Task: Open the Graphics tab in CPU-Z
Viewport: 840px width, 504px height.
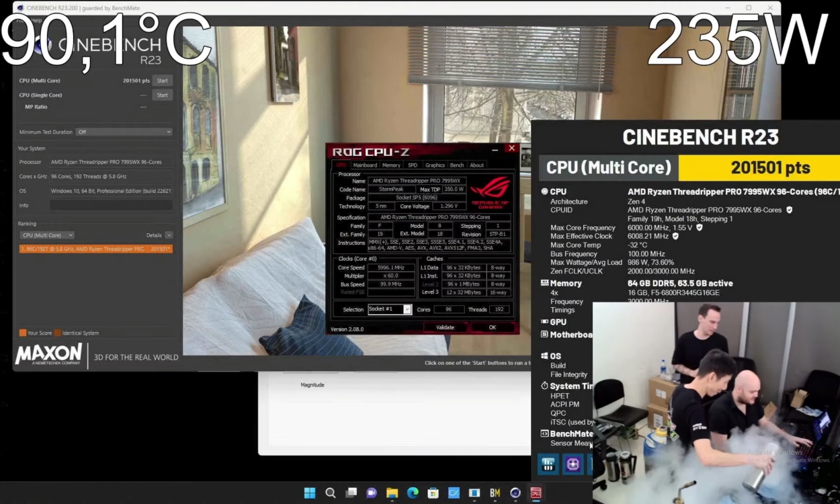Action: [x=435, y=165]
